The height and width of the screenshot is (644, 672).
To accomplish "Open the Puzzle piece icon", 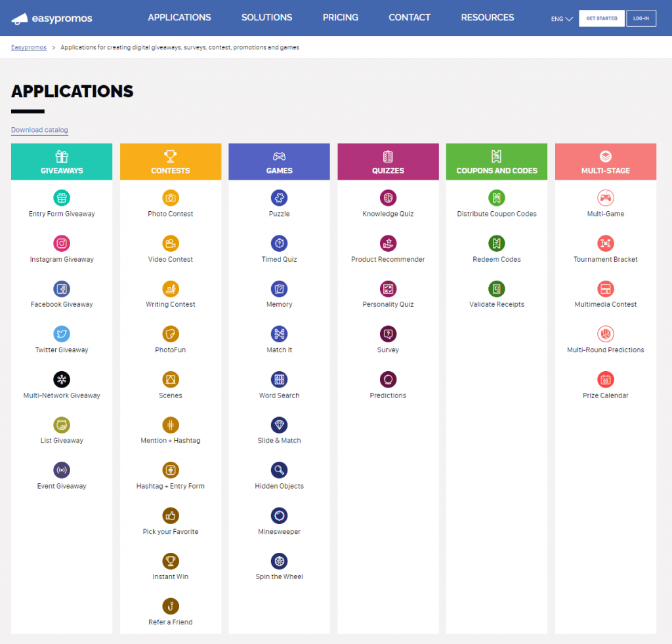I will pos(280,198).
